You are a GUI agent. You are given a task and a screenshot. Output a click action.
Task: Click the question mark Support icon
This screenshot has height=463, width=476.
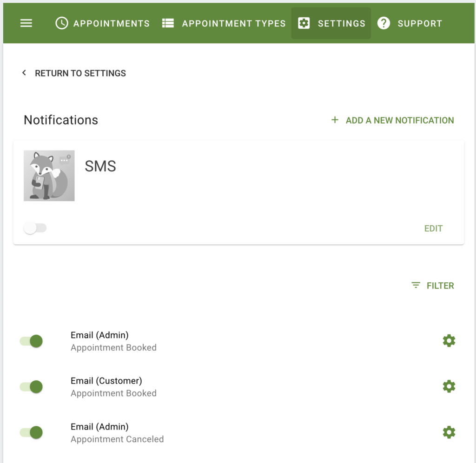pyautogui.click(x=383, y=23)
